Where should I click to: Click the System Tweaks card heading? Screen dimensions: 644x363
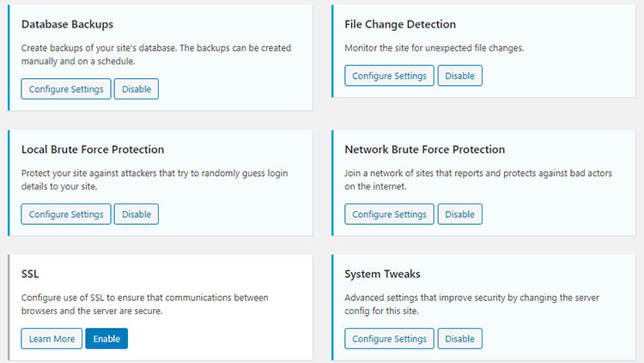[382, 274]
